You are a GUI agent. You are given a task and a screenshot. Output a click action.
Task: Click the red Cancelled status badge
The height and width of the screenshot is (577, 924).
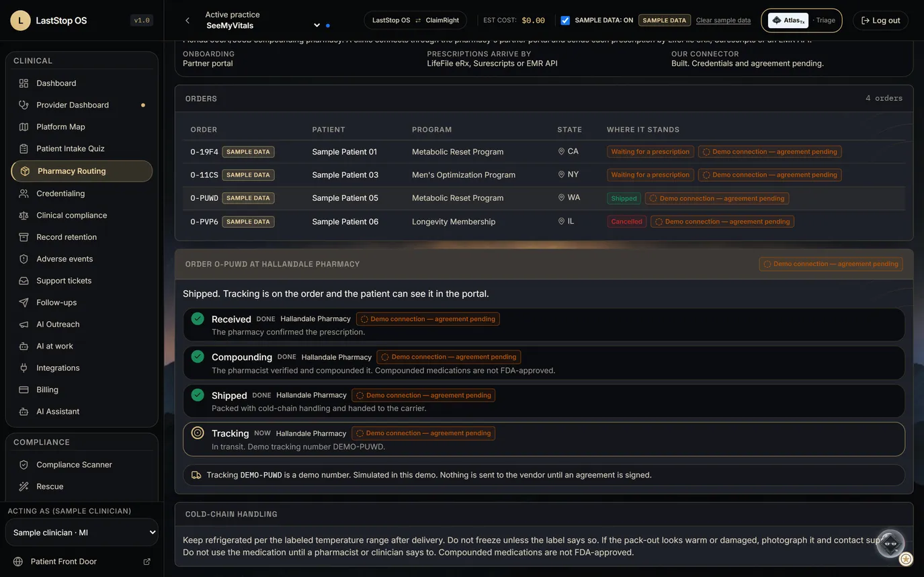click(x=626, y=222)
